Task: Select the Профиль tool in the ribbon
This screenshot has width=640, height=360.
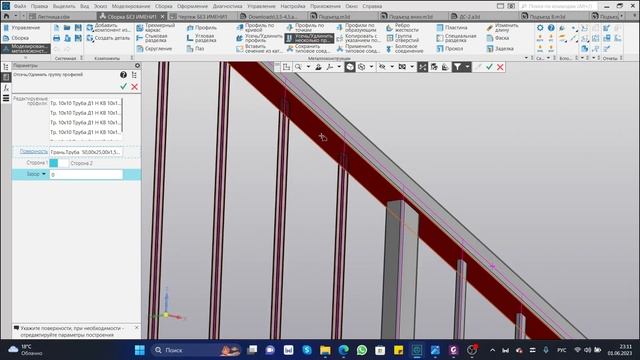Action: coord(202,28)
